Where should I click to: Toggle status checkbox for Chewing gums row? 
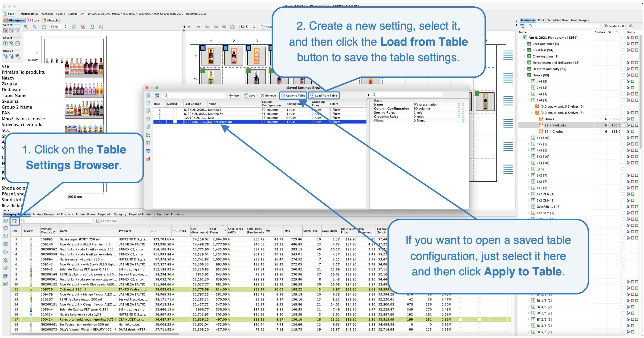click(623, 56)
